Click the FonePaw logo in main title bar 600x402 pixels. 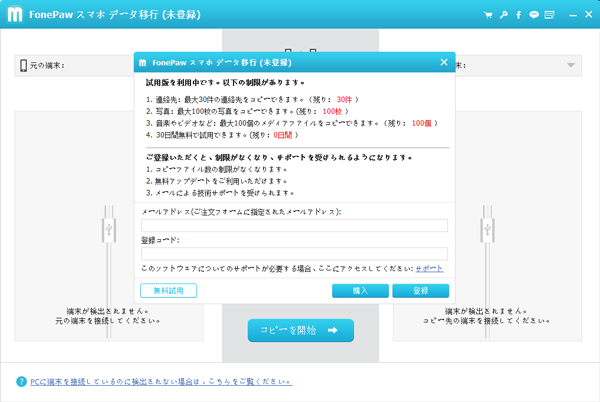point(15,15)
